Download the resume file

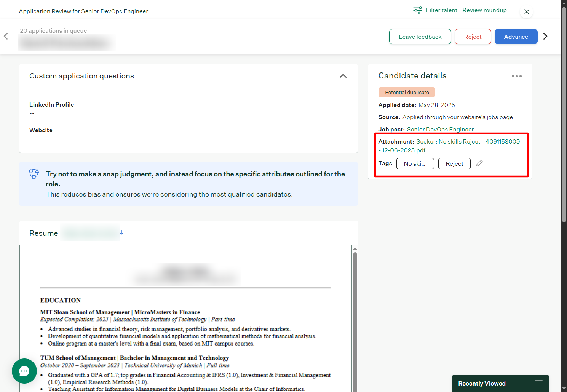point(122,233)
